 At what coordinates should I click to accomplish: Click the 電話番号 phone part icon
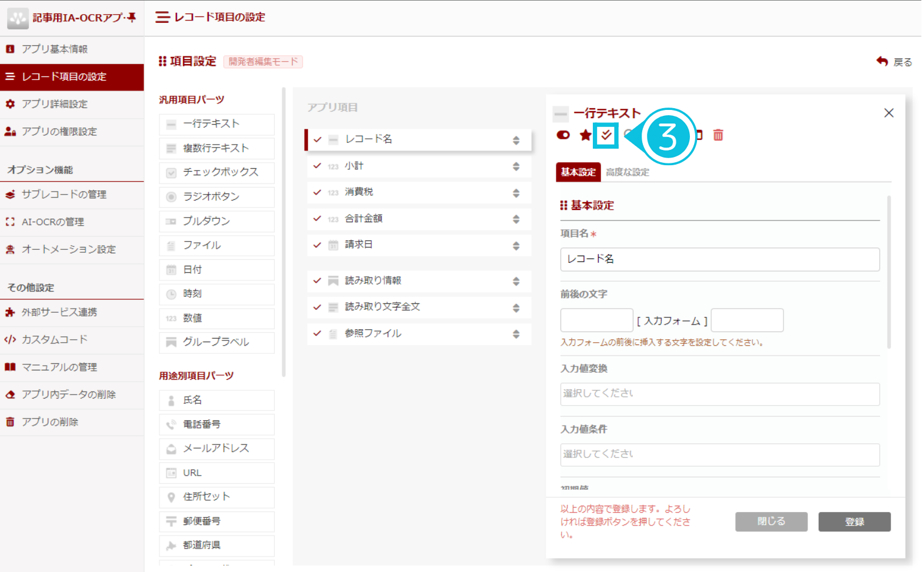(x=171, y=424)
